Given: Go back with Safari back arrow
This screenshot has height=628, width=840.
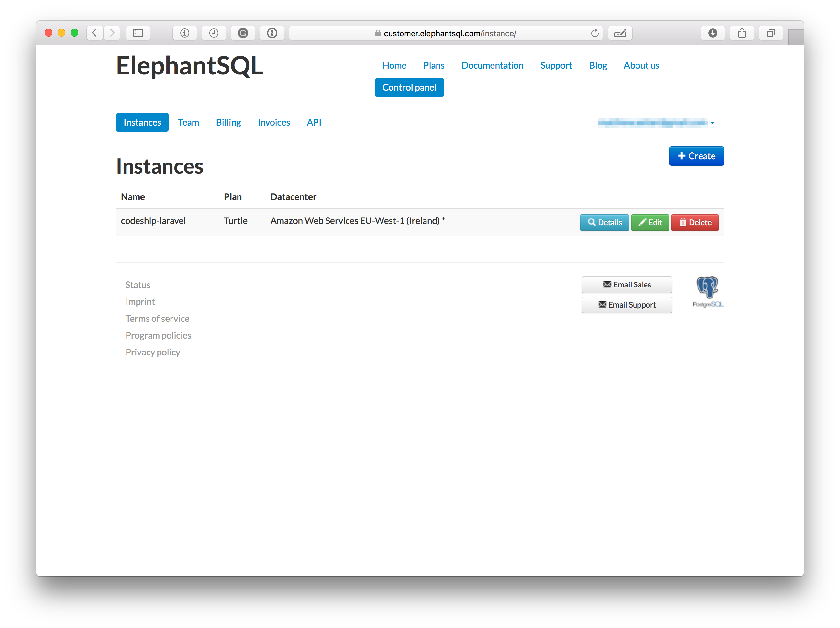Looking at the screenshot, I should click(95, 33).
